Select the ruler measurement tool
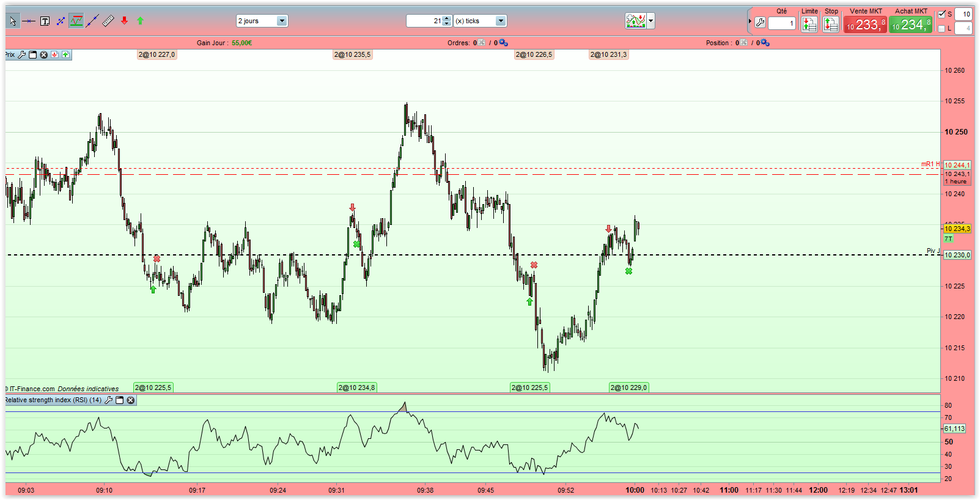The width and height of the screenshot is (980, 500). (x=108, y=21)
